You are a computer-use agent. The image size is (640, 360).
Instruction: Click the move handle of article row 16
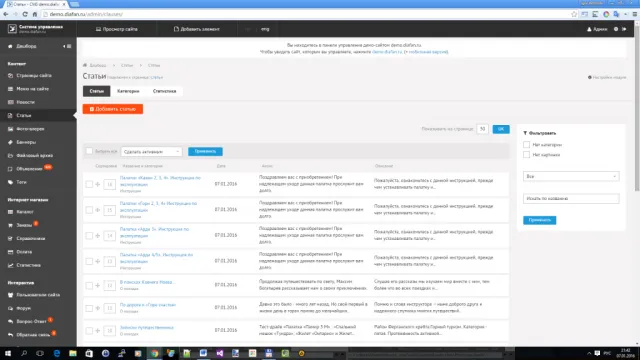[98, 184]
